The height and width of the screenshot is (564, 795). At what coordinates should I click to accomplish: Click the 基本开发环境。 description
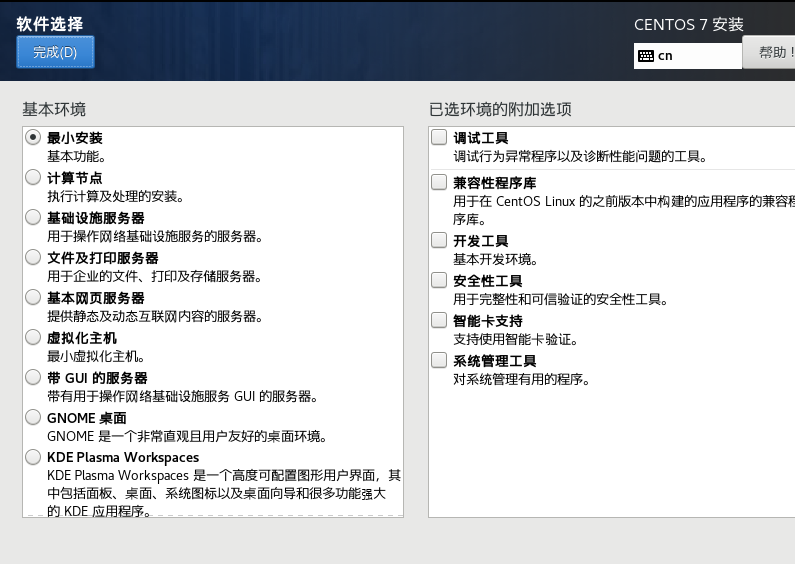click(x=495, y=259)
